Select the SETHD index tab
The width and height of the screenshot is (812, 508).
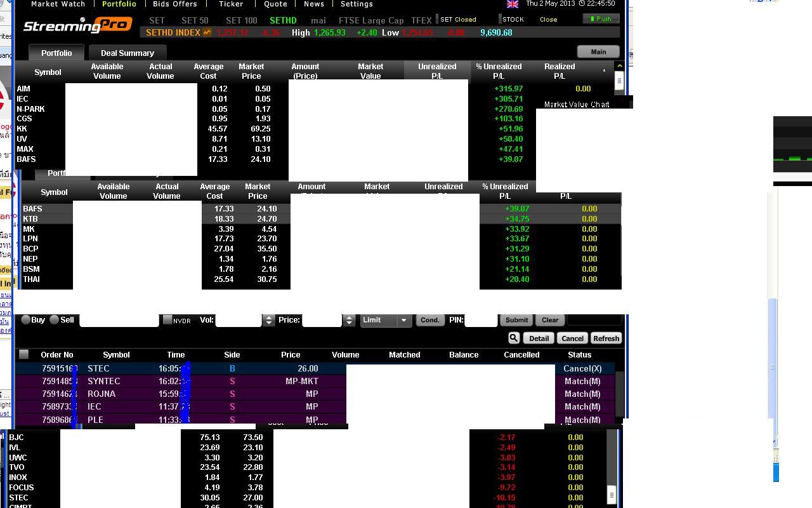coord(283,20)
